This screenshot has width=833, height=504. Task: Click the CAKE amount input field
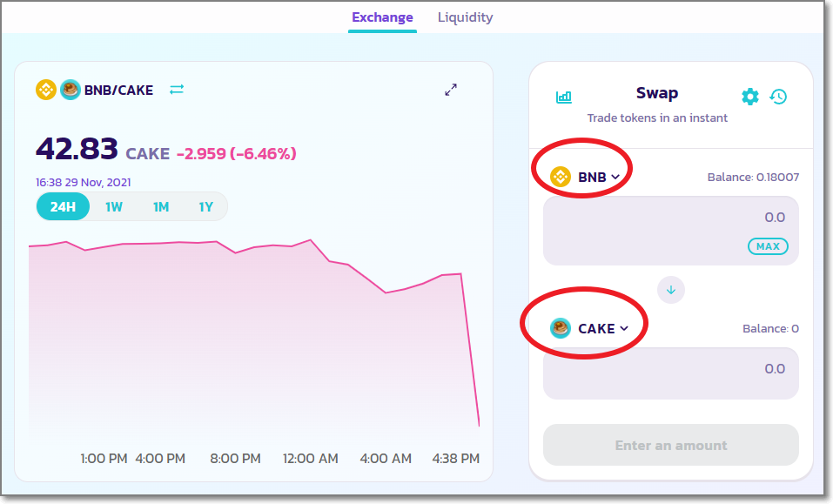(671, 373)
